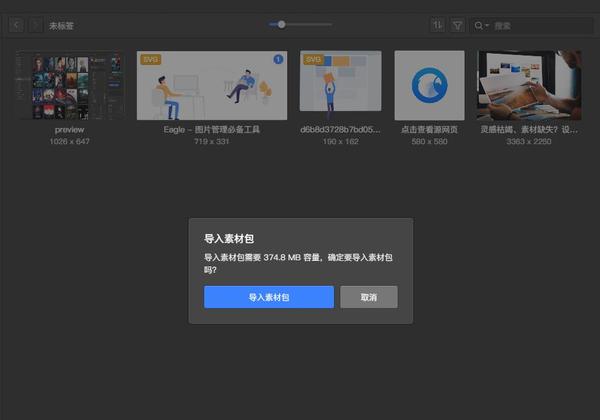Click the blue comment badge on Eagle image
This screenshot has width=600, height=420.
click(x=278, y=59)
